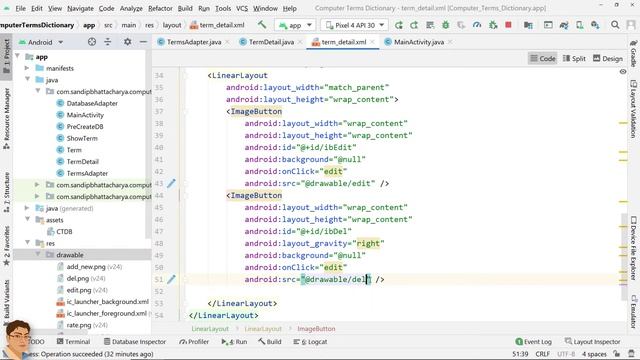Click the Make Project hammer icon
Screen dimensions: 640x360
262,24
